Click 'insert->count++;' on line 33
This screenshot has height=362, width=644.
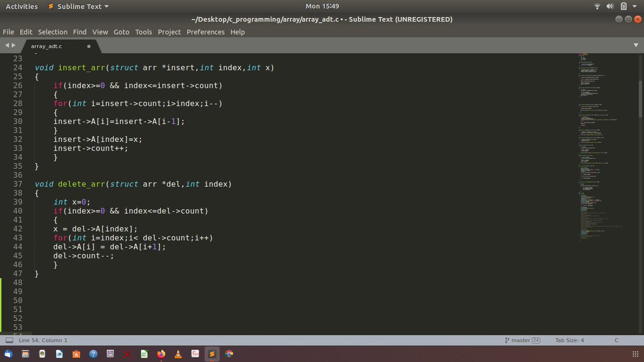pyautogui.click(x=91, y=148)
